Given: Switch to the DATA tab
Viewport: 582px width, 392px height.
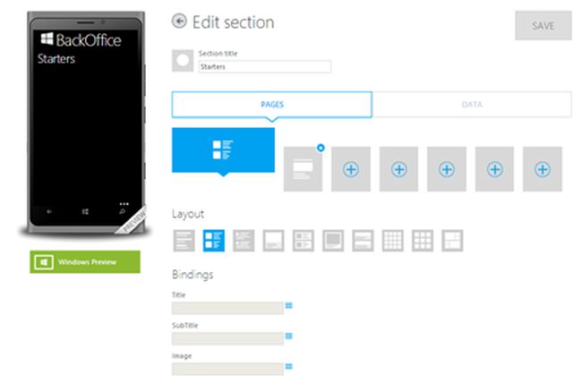Looking at the screenshot, I should coord(472,105).
